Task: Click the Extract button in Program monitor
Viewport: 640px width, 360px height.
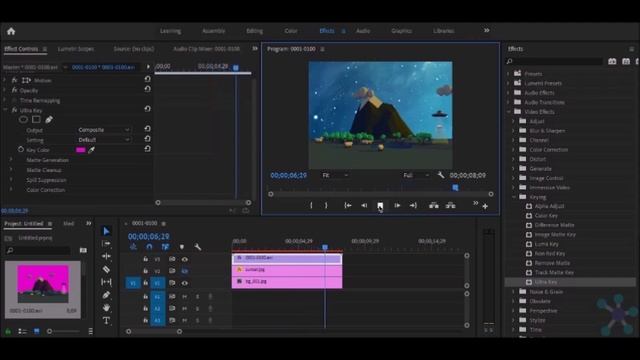Action: (451, 205)
